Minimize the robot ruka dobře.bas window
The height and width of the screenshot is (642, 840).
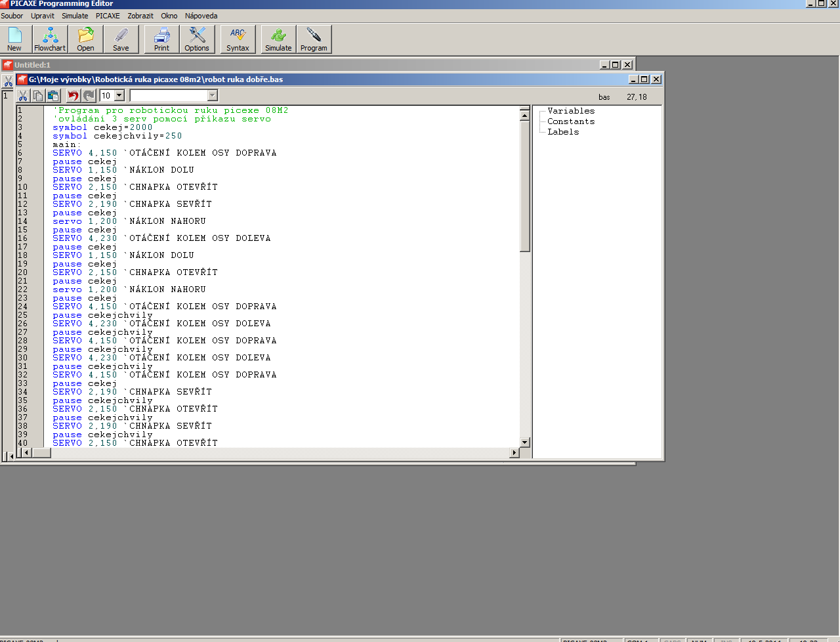[634, 79]
